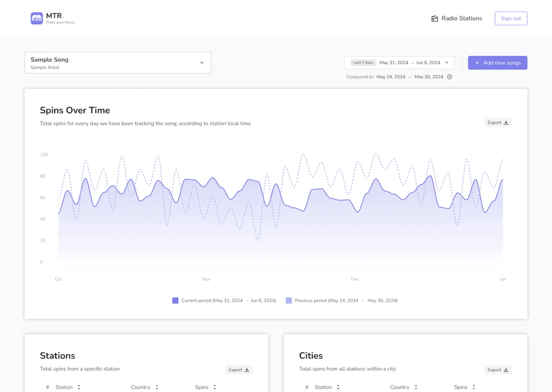Click Add new songs button
Viewport: 552px width, 392px height.
tap(497, 63)
